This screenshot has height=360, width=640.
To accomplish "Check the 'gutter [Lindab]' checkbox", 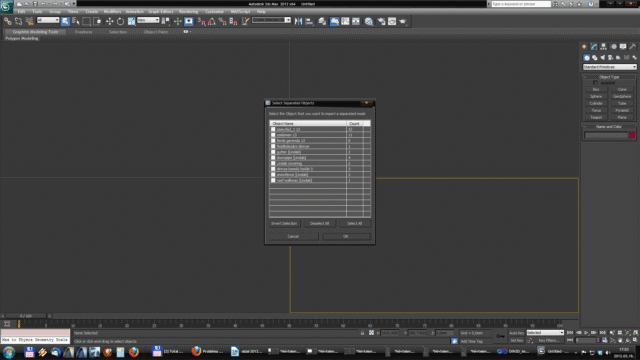I will coord(273,152).
